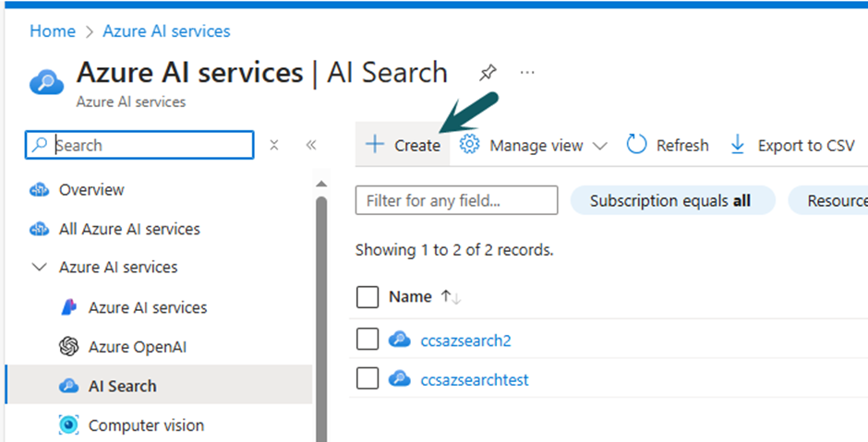This screenshot has height=442, width=868.
Task: Collapse the Azure AI services group
Action: pos(40,268)
